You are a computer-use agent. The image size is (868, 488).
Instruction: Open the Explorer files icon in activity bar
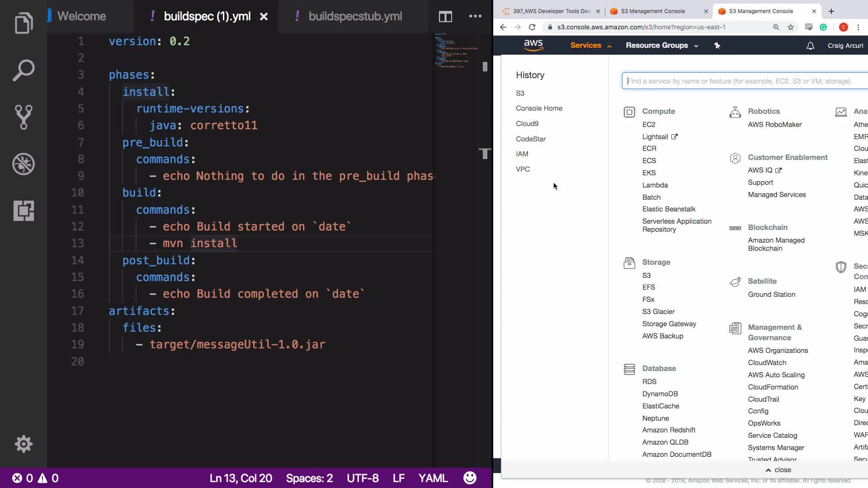(24, 23)
